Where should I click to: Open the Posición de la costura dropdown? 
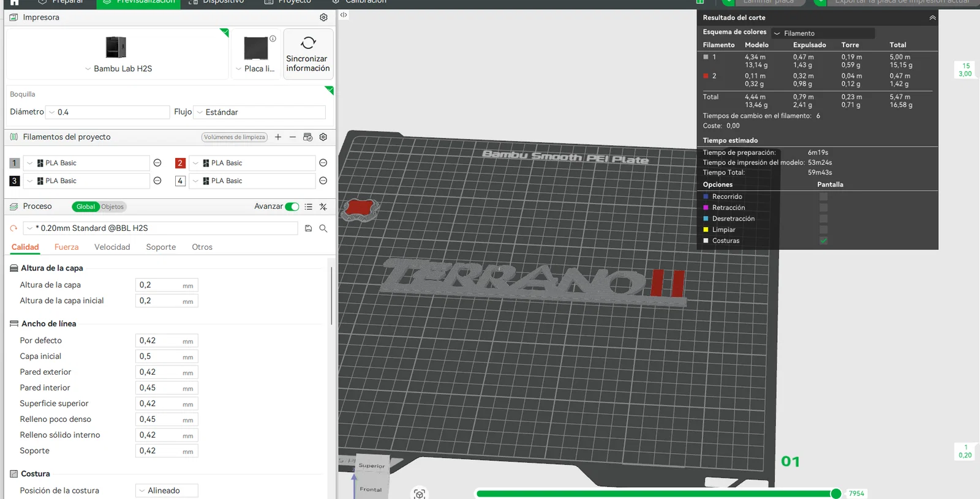point(167,490)
